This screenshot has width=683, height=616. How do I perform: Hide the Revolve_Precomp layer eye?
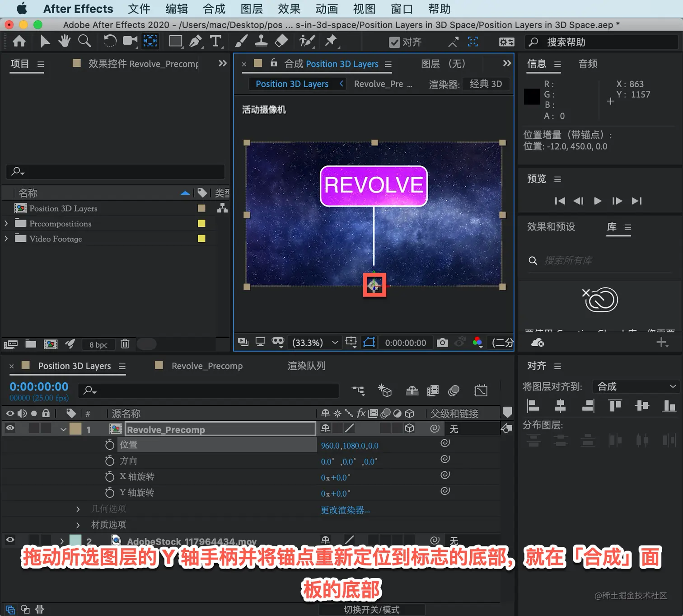pos(10,428)
